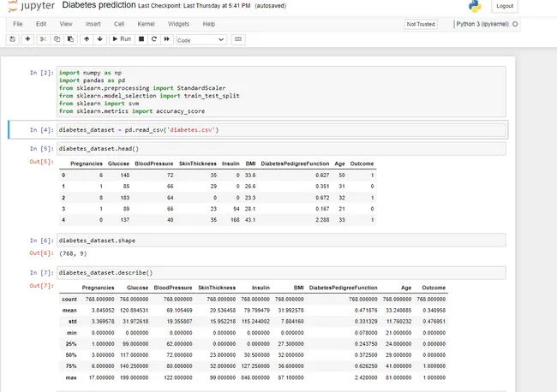Click the Out[6] output prompt

pos(42,253)
